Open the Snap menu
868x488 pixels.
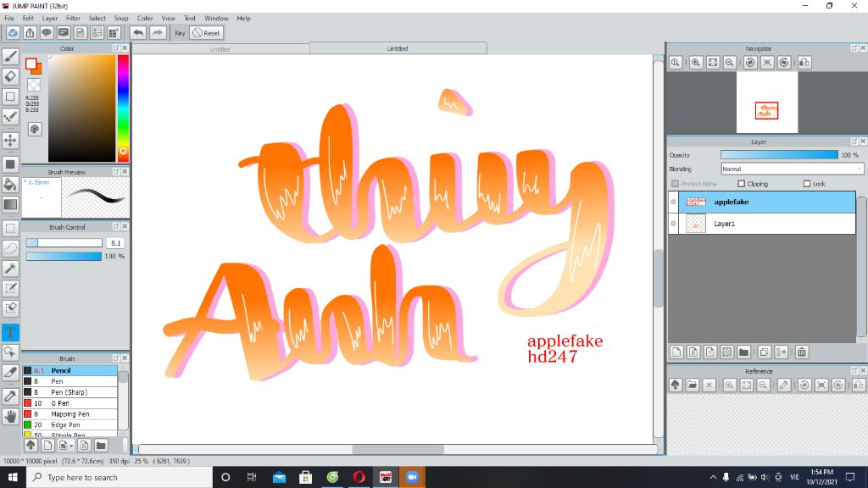tap(121, 19)
